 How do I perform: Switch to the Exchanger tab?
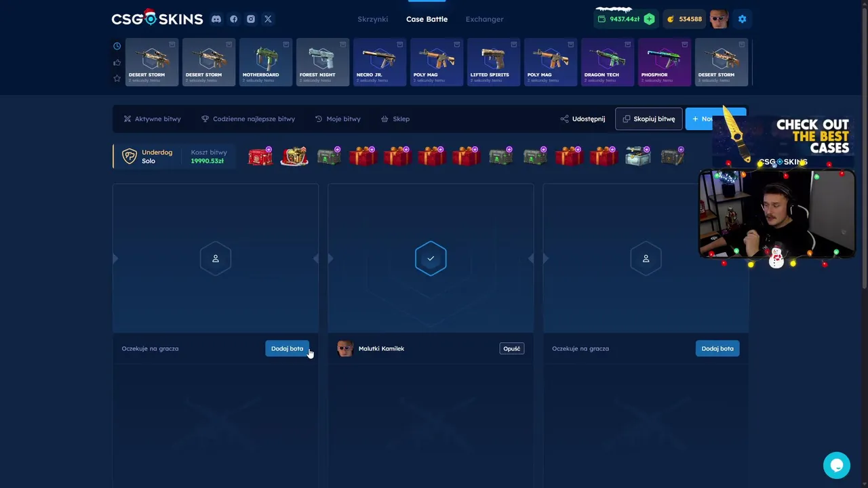(484, 19)
